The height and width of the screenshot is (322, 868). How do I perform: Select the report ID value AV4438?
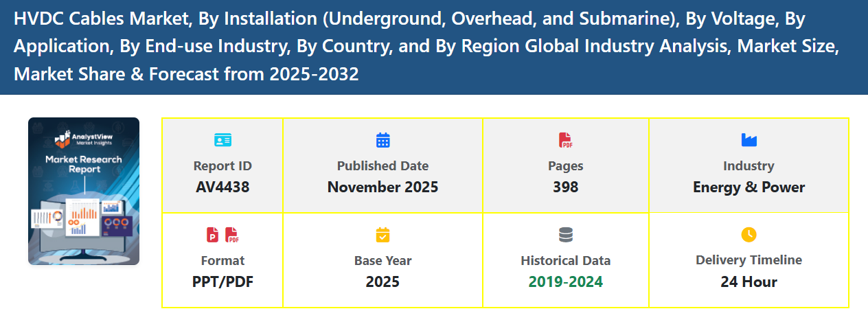click(x=222, y=187)
